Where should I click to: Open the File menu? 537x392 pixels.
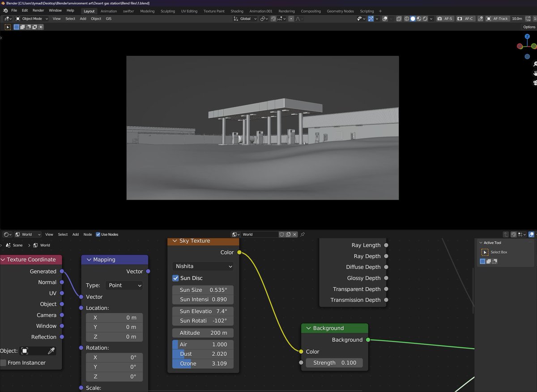tap(14, 11)
